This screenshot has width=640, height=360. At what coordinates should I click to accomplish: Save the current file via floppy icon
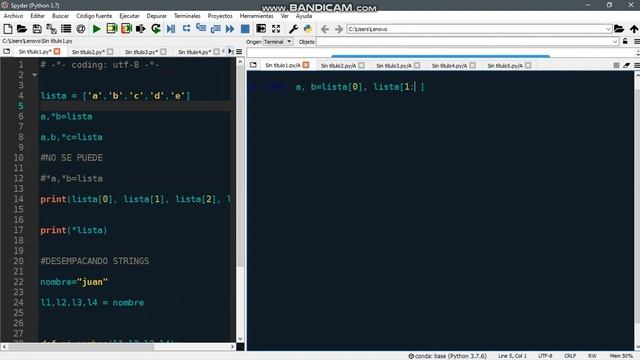(37, 29)
